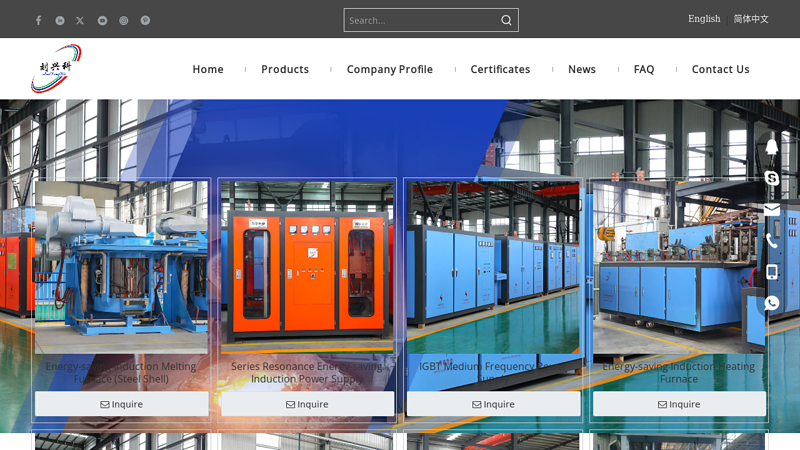This screenshot has width=800, height=450.
Task: Click the 'Energy-saving Induction Heating Furnace' title
Action: (679, 372)
